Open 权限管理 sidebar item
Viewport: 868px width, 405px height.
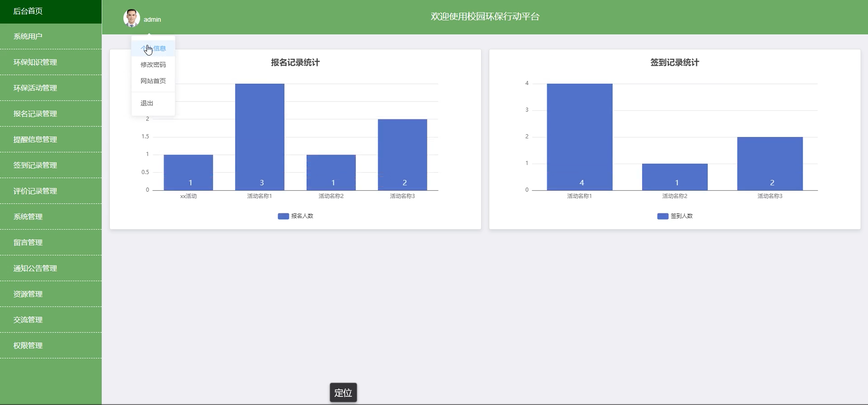coord(28,345)
